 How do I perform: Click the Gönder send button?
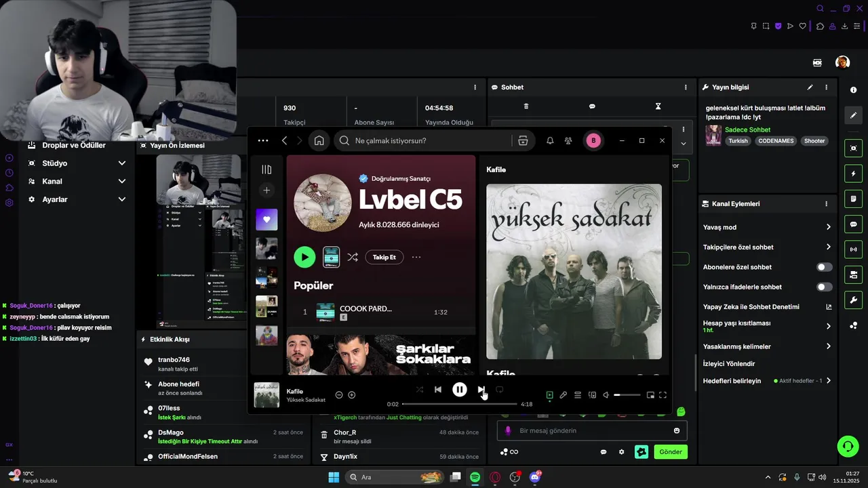pyautogui.click(x=671, y=451)
